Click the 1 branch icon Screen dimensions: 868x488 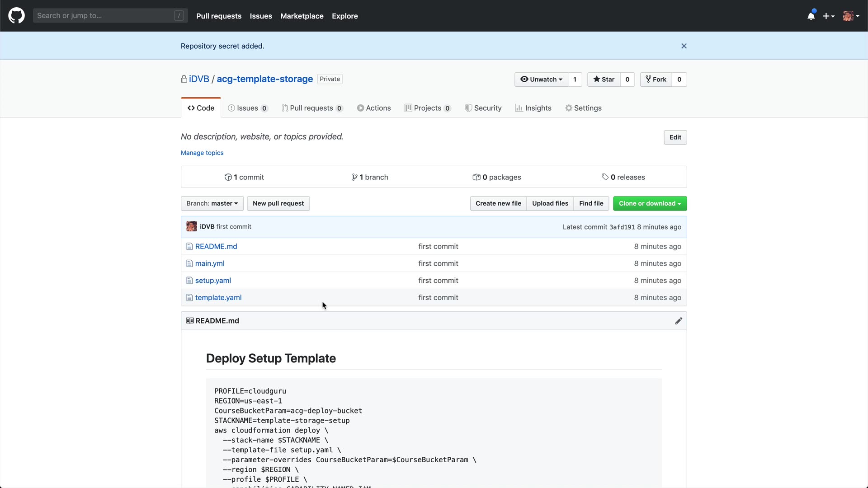[x=355, y=177]
